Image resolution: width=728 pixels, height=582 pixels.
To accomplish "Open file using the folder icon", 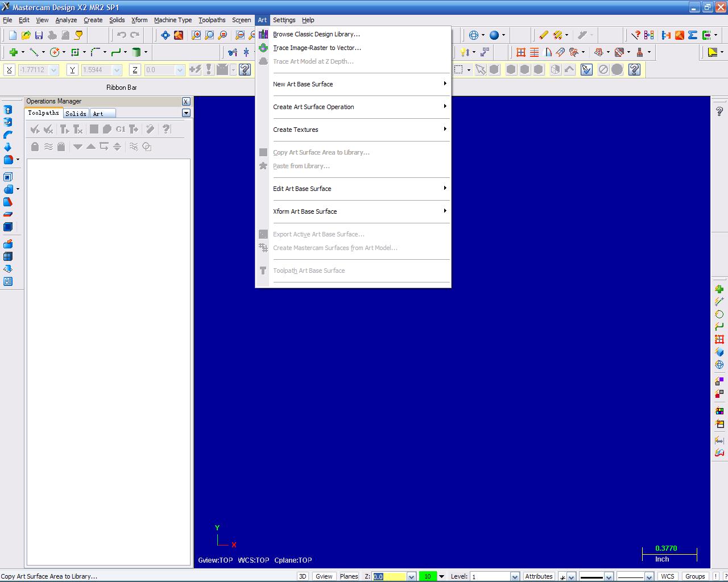I will click(26, 35).
